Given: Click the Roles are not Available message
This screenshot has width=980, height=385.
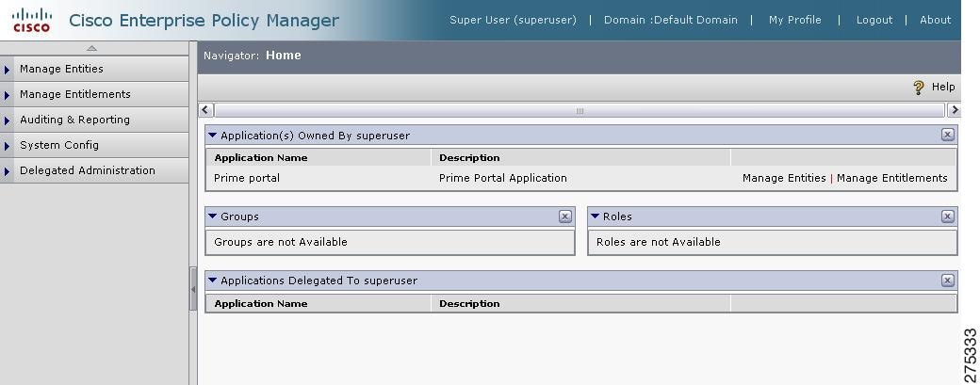Looking at the screenshot, I should tap(658, 242).
